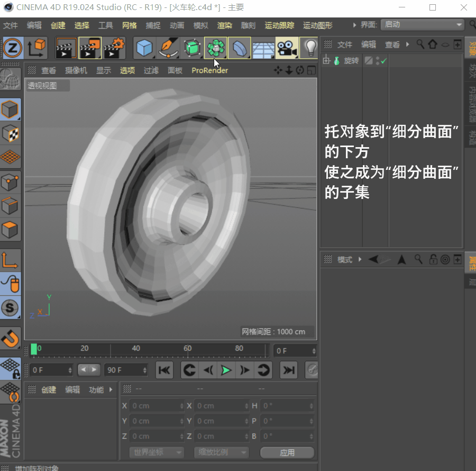The width and height of the screenshot is (476, 471).
Task: Enable the snap magnet tool
Action: pos(11,338)
